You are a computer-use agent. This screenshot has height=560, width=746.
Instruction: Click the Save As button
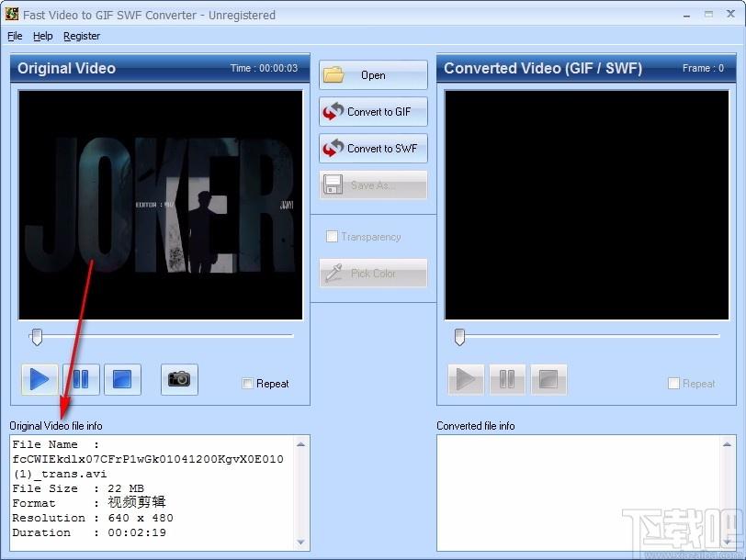coord(373,185)
